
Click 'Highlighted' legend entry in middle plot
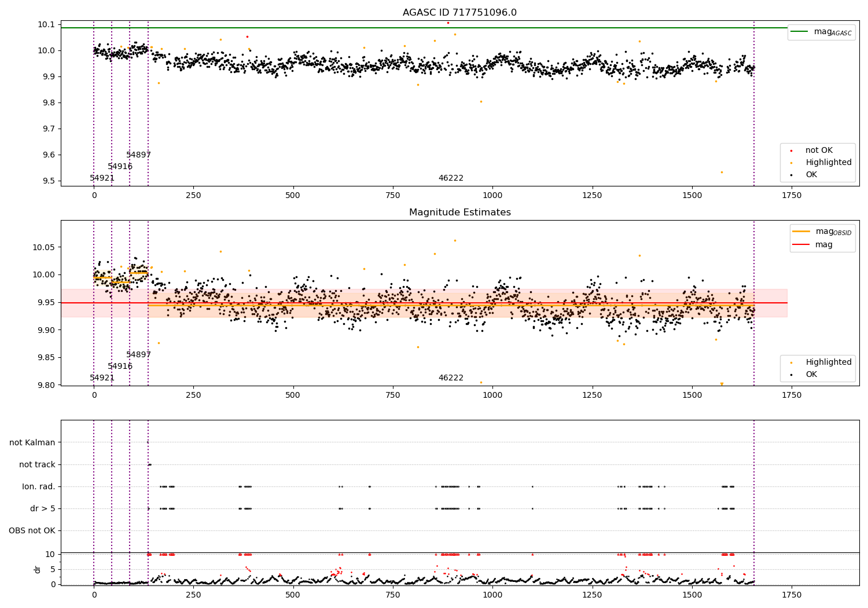click(828, 362)
